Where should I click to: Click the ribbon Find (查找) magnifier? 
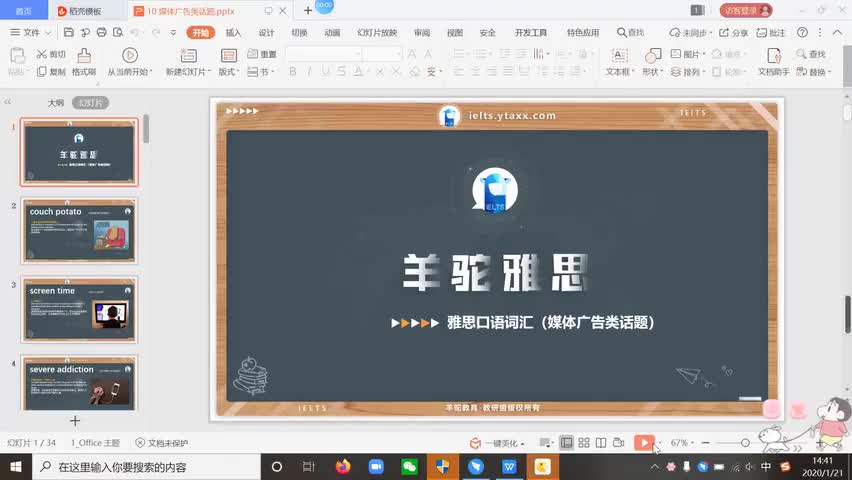801,54
